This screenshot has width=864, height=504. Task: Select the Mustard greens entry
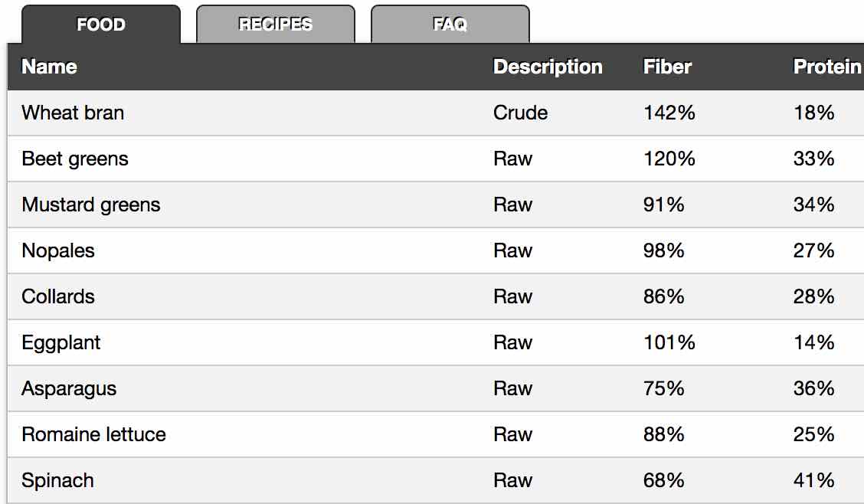[91, 205]
